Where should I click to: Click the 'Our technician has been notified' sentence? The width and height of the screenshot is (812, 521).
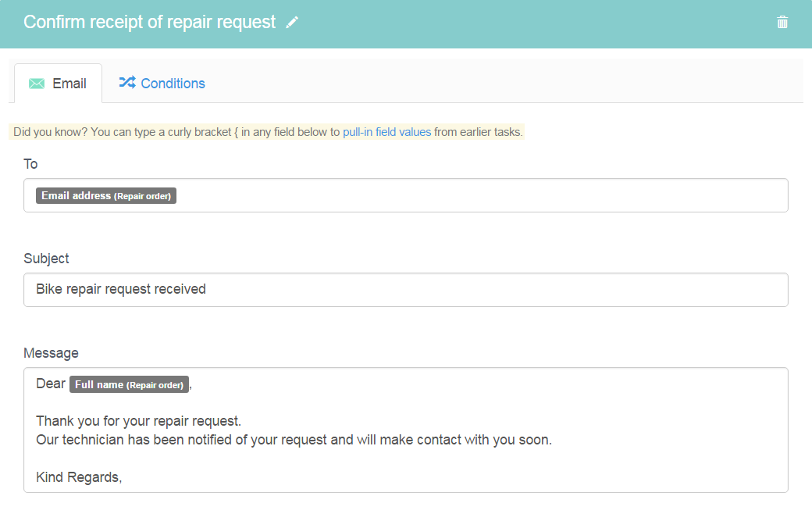294,440
